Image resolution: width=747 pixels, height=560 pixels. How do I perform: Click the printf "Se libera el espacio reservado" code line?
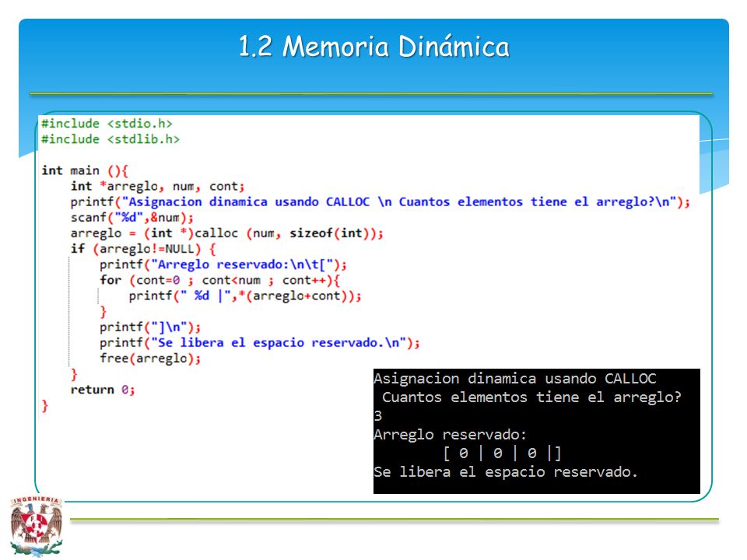click(260, 344)
